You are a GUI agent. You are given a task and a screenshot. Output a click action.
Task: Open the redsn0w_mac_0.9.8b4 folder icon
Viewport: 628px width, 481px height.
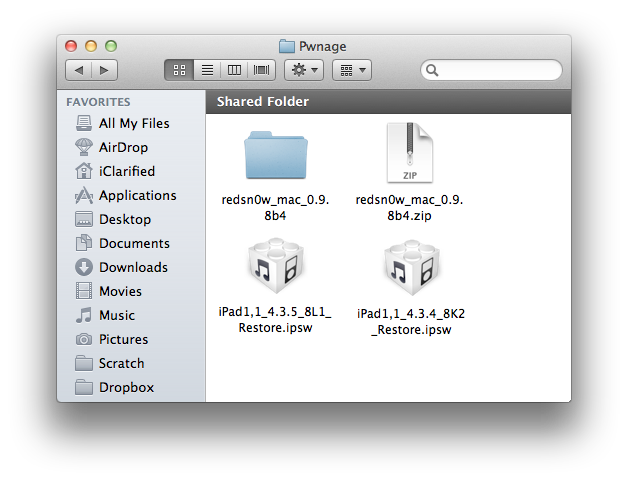coord(277,154)
